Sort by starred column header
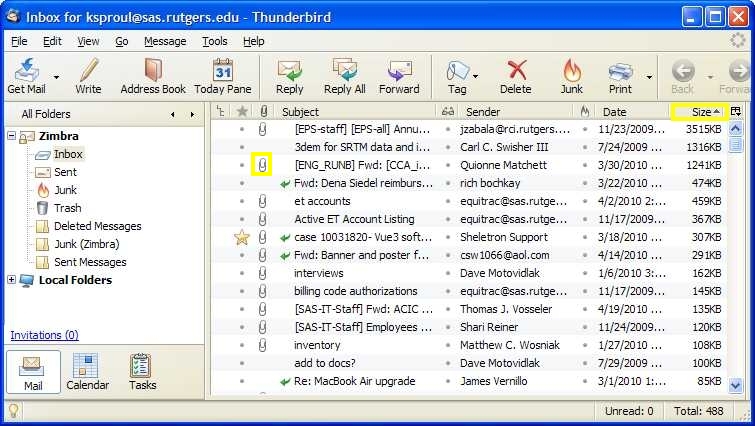Image resolution: width=755 pixels, height=426 pixels. [x=242, y=112]
